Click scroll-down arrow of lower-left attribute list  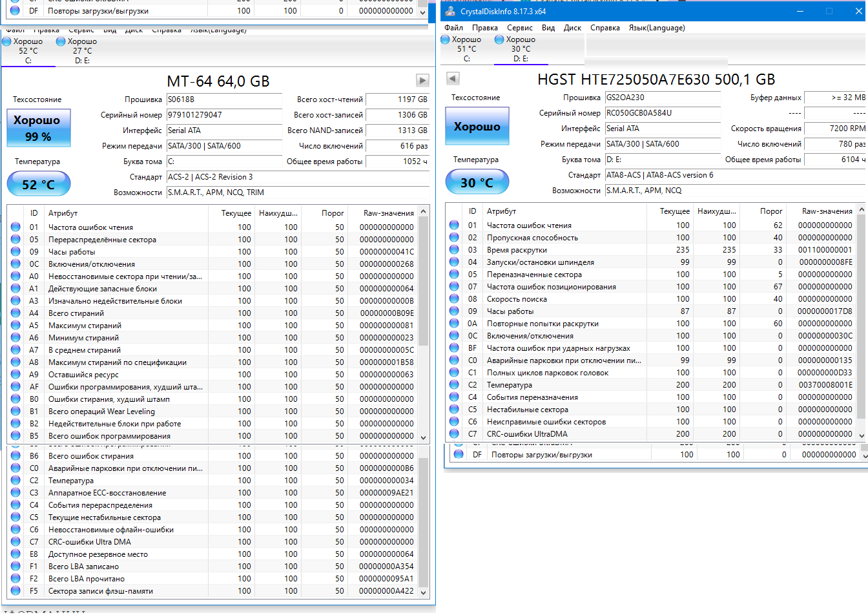(424, 592)
